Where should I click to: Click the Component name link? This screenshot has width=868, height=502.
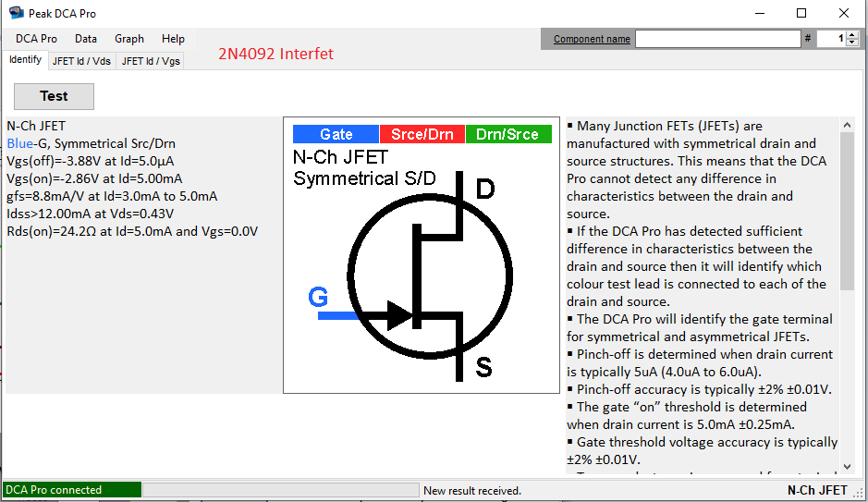tap(592, 40)
